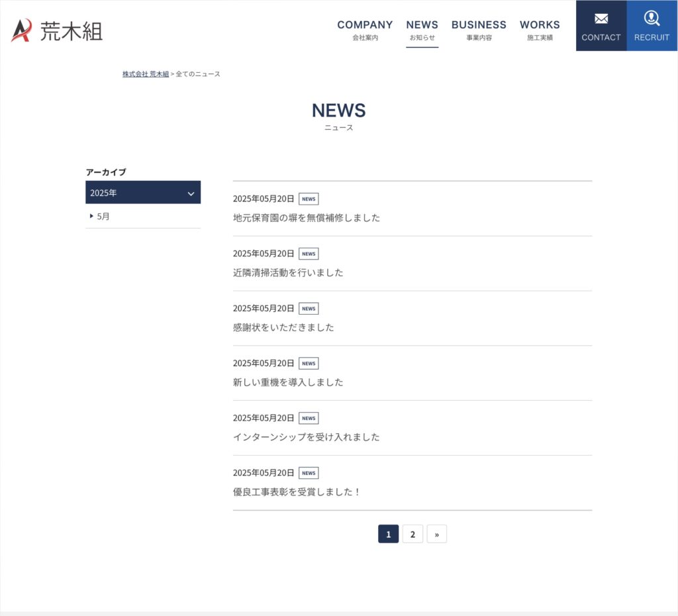Follow the 株式会社 荒木組 breadcrumb link

pos(145,74)
